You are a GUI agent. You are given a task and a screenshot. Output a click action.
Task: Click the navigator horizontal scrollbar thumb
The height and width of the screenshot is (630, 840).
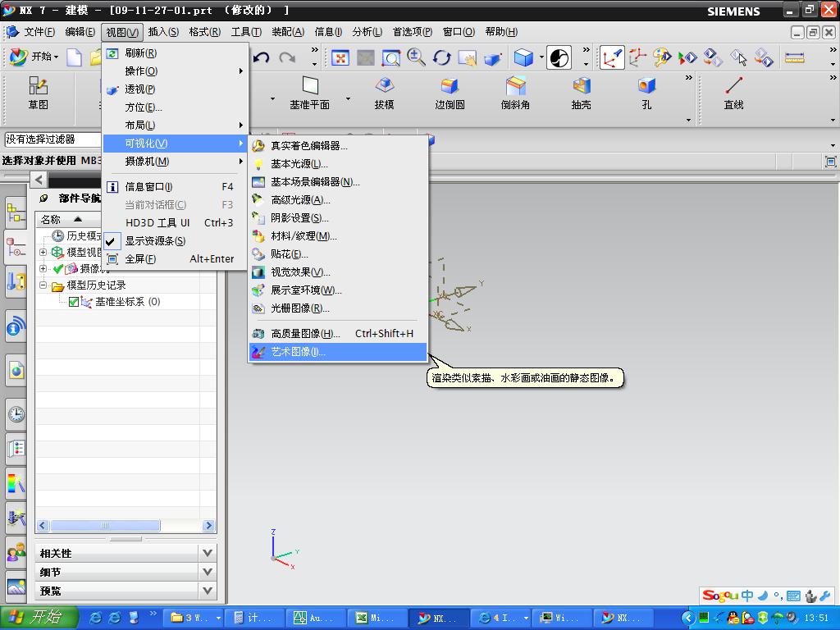coord(105,526)
